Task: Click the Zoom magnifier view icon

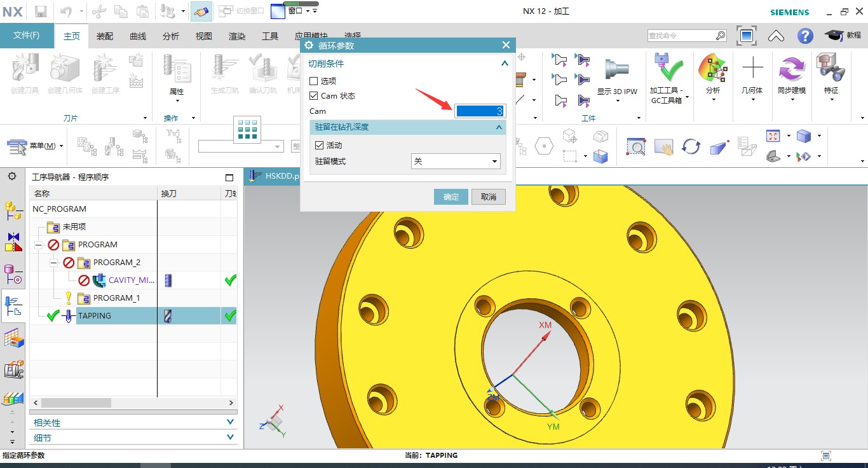Action: pos(635,147)
